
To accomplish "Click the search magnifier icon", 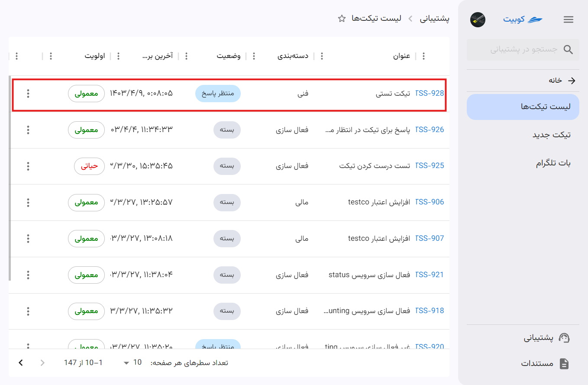I will tap(568, 49).
